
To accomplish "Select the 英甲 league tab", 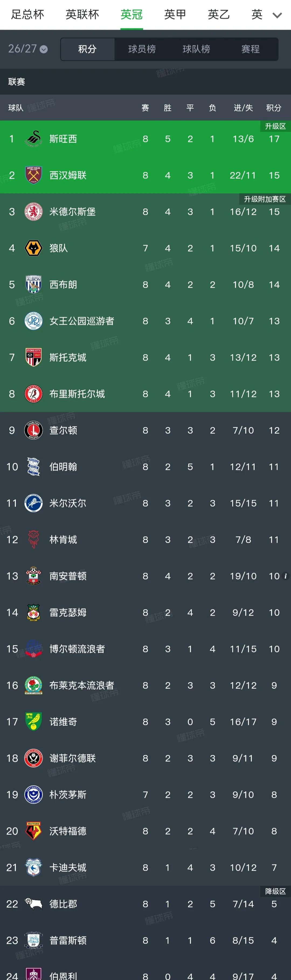I will 175,15.
